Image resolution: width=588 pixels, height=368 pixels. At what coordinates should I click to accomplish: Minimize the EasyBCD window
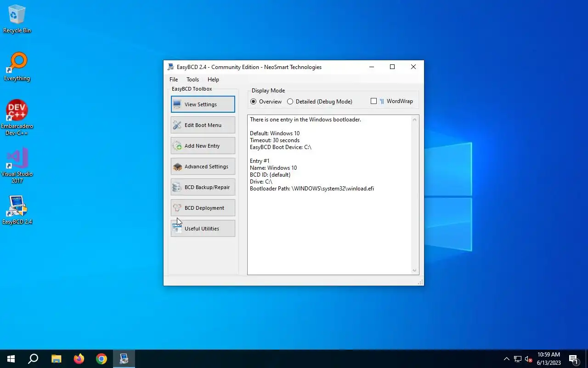click(371, 67)
